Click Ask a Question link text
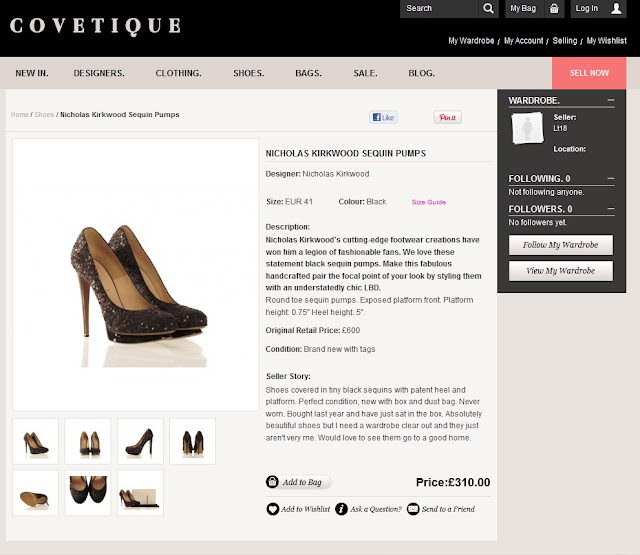 click(x=376, y=509)
